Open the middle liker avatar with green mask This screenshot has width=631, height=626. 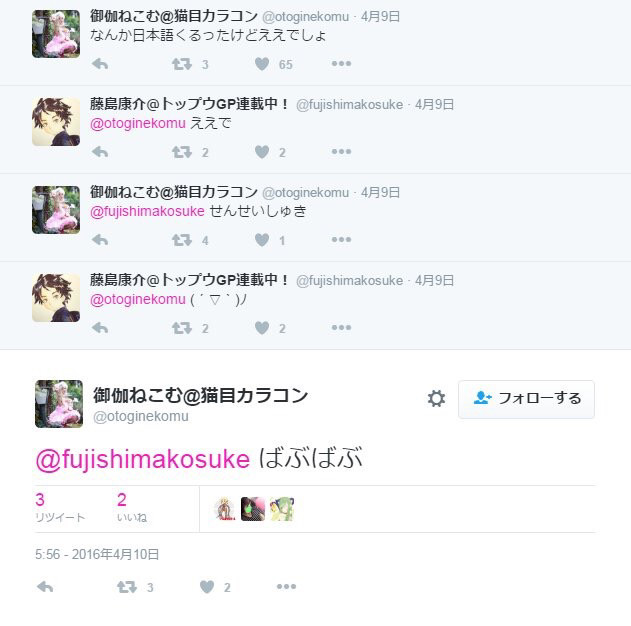(253, 509)
